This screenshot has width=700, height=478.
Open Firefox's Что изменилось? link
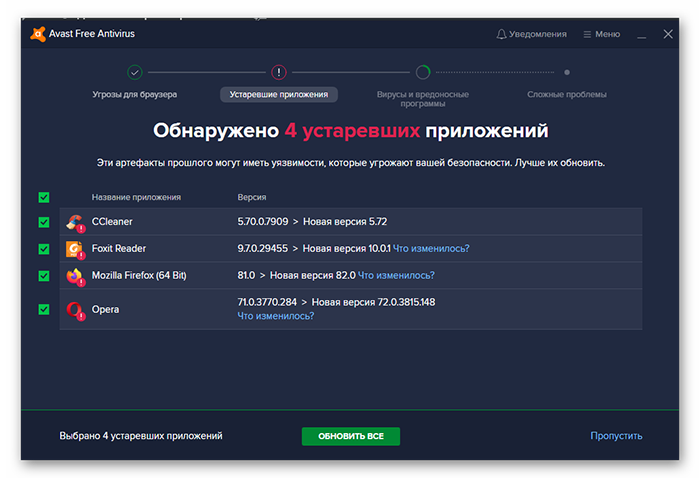point(396,275)
